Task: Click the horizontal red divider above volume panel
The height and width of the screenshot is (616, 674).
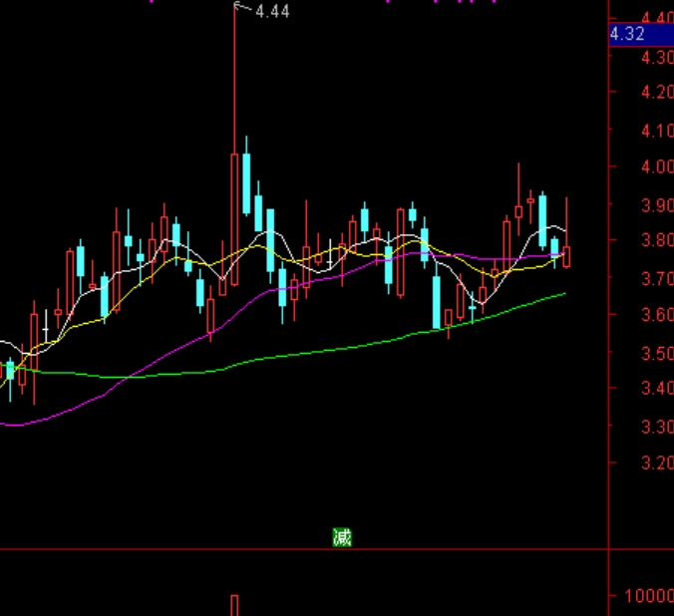Action: point(299,549)
